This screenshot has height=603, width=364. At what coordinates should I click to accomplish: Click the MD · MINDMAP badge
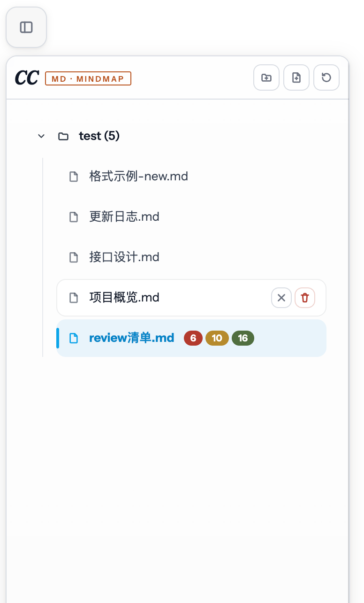88,78
